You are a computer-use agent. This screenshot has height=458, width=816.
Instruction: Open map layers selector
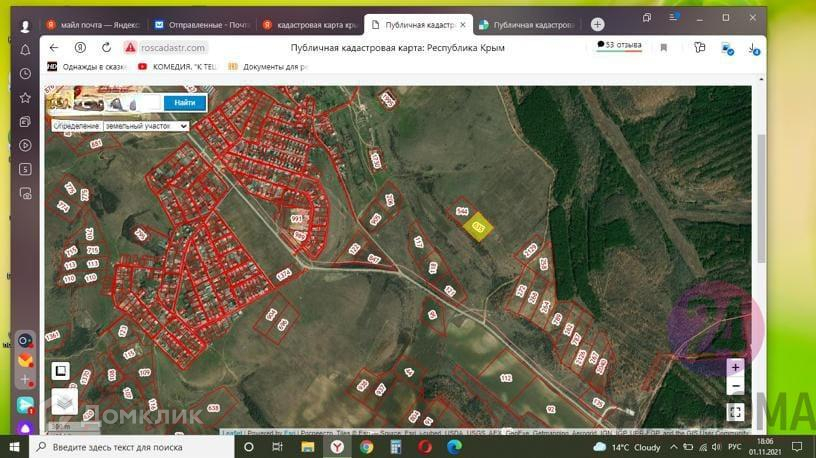coord(65,402)
